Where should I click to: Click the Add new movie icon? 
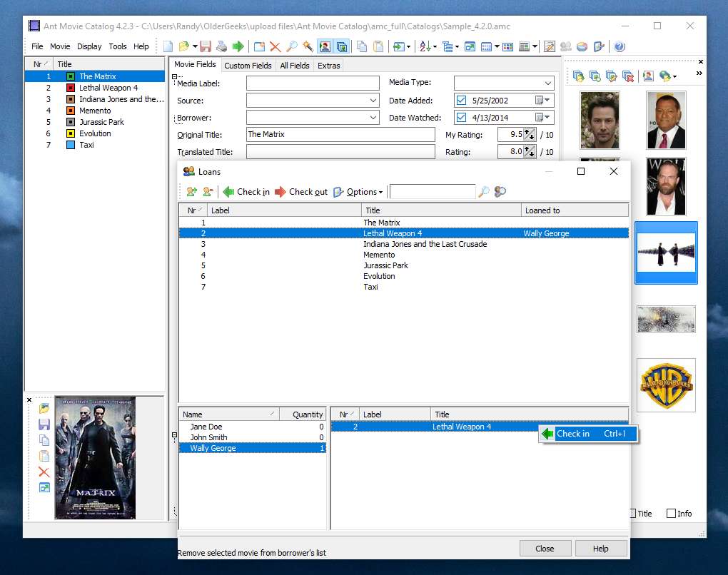pyautogui.click(x=260, y=46)
